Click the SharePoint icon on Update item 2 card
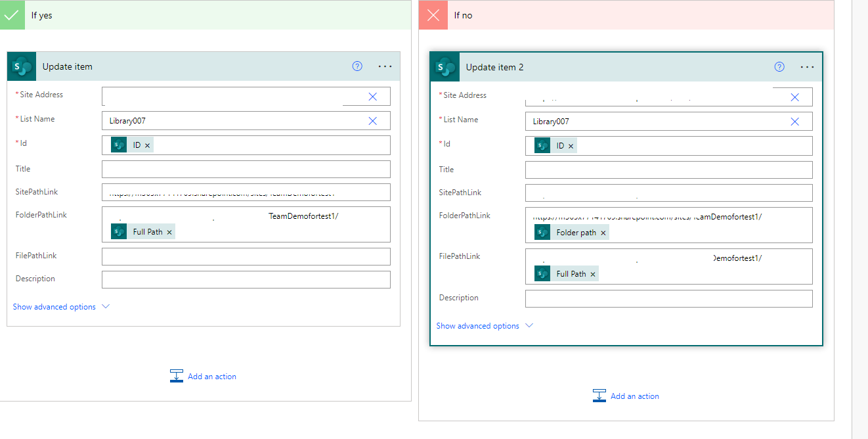 click(445, 67)
